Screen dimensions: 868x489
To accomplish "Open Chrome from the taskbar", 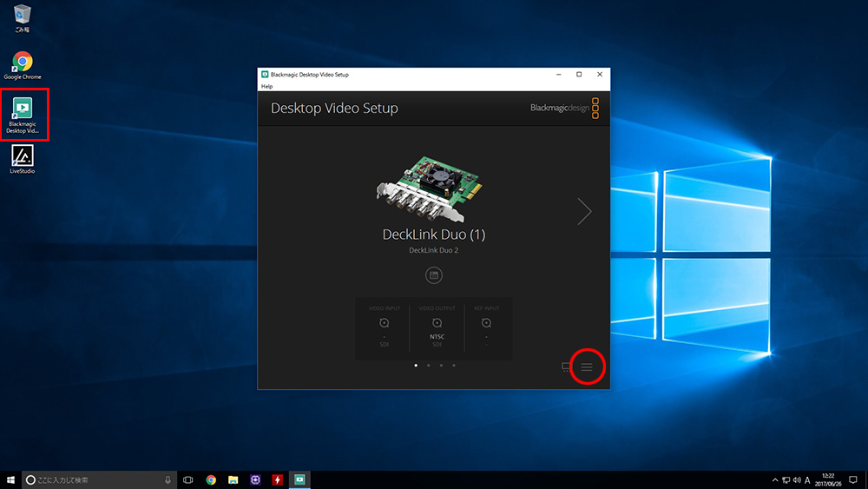I will [211, 479].
